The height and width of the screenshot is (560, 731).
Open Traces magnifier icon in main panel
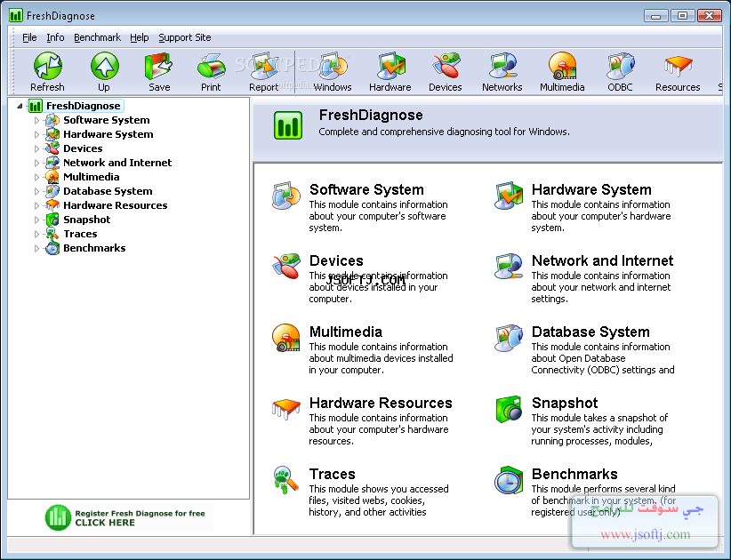pyautogui.click(x=286, y=480)
